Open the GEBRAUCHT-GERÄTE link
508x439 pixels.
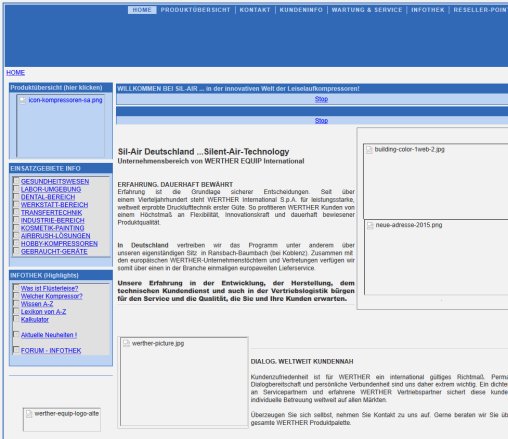pos(54,252)
